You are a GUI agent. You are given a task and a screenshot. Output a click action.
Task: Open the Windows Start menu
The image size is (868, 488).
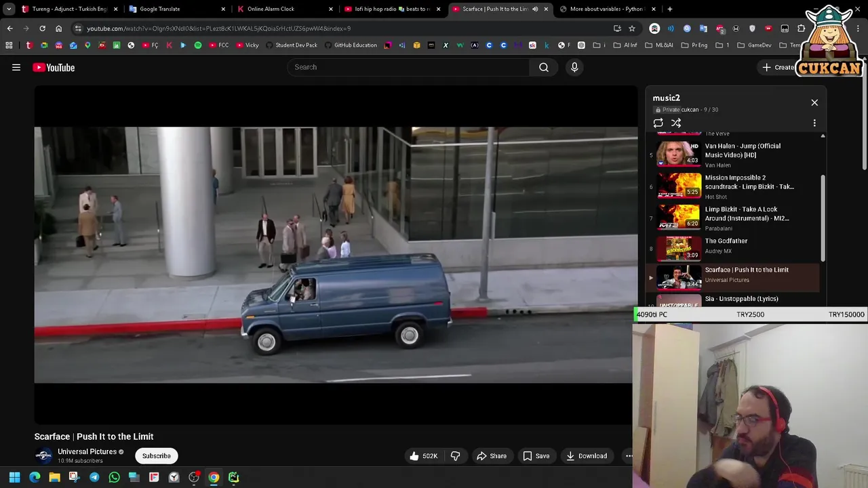(x=14, y=477)
